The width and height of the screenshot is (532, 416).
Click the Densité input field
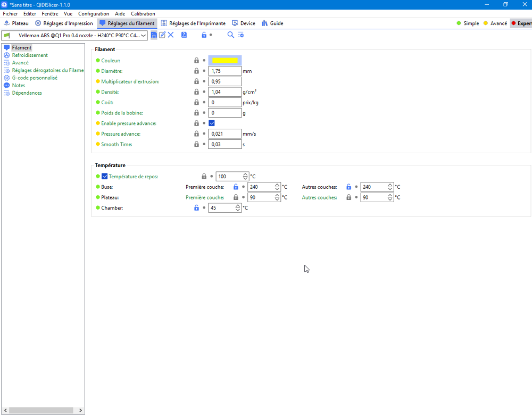coord(225,92)
